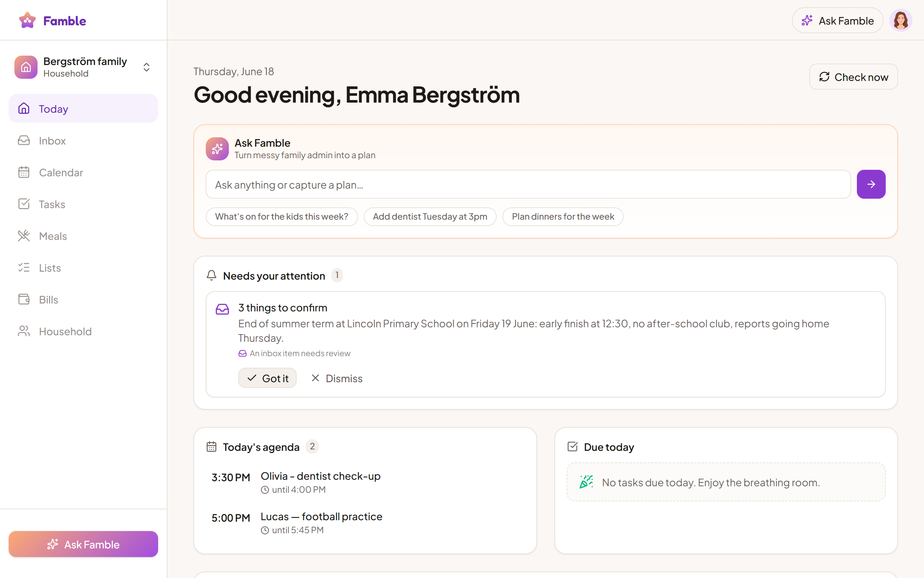This screenshot has height=578, width=924.
Task: Click the bell icon by Needs your attention
Action: coord(212,275)
